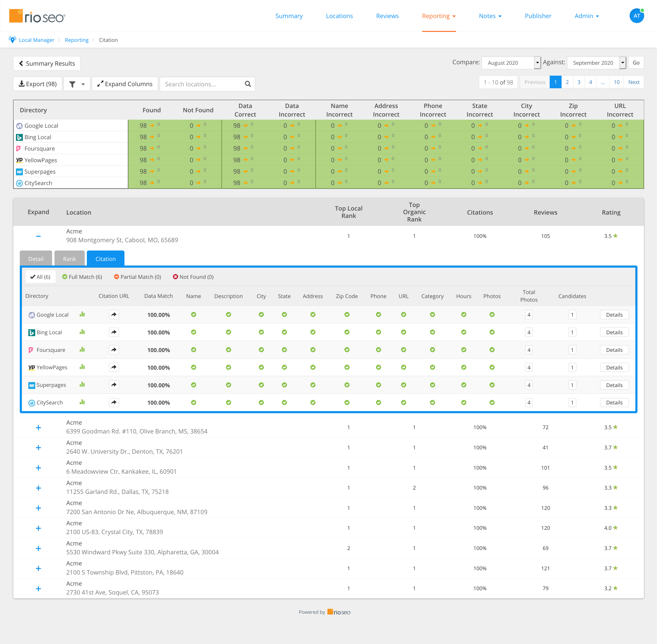Open Bing Local's citation URL arrow icon
Image resolution: width=657 pixels, height=644 pixels.
click(114, 332)
